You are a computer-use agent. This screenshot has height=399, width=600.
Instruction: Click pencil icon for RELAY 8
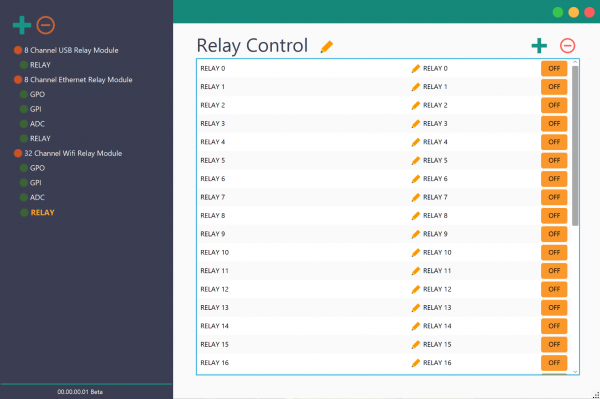point(416,216)
